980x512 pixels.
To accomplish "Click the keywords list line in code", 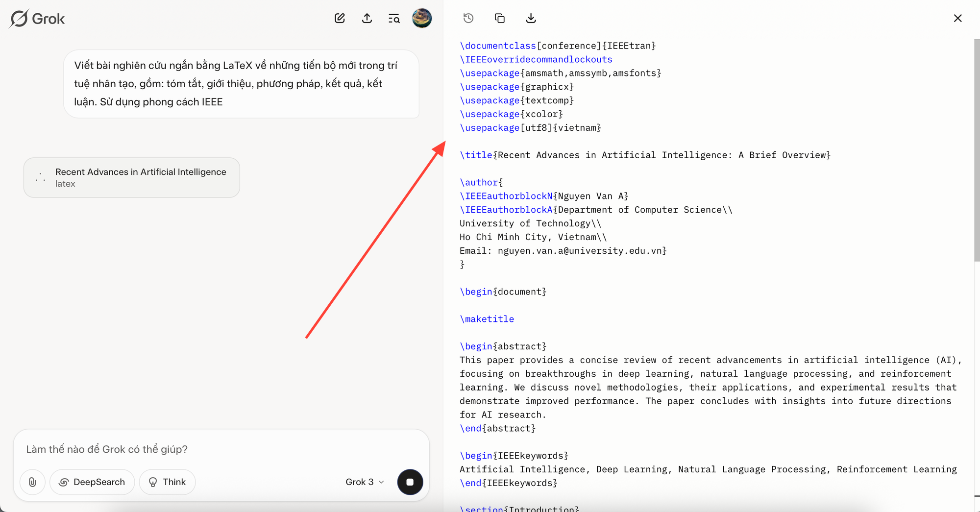I will click(x=708, y=469).
